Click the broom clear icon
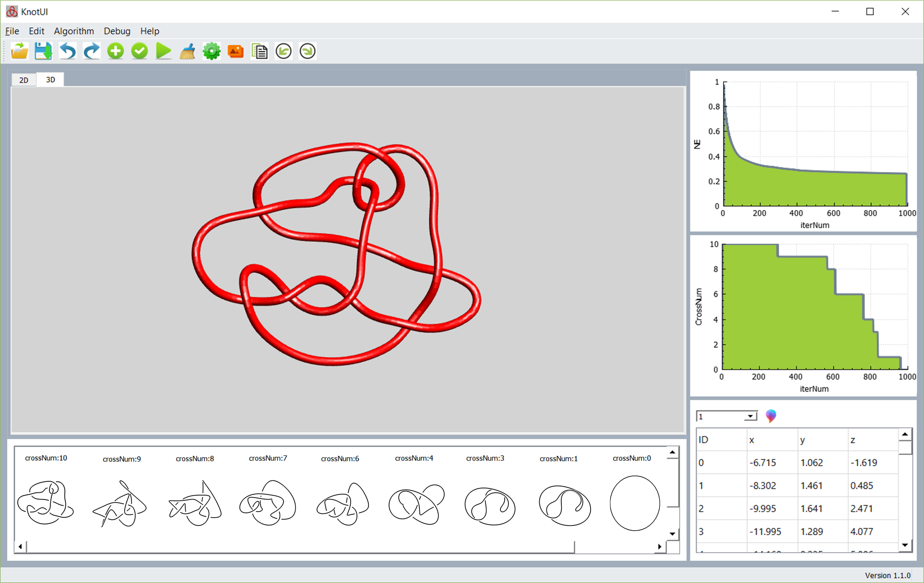Screen dimensions: 924x583 [x=188, y=51]
